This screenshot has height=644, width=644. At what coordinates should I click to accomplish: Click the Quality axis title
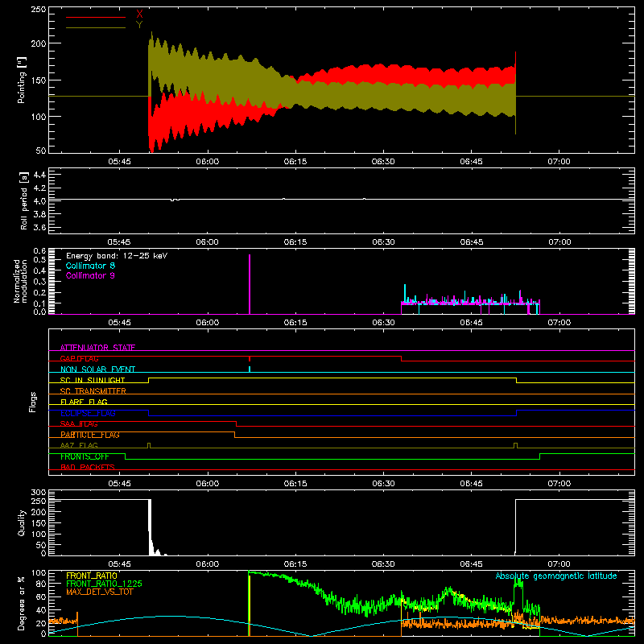[22, 522]
